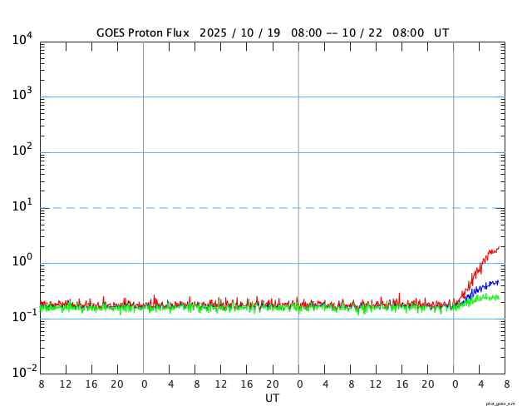Click the date range '10 / 22 08:00' in title
The width and height of the screenshot is (532, 416).
[x=390, y=32]
